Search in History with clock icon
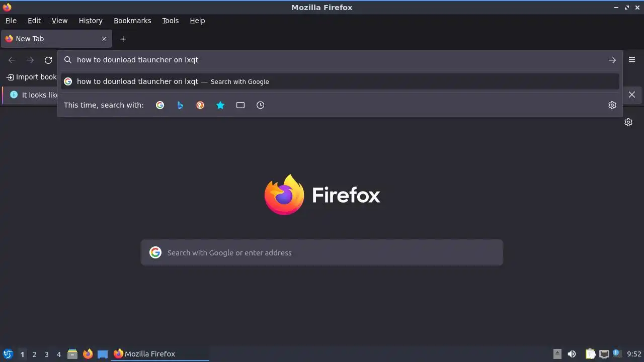644x362 pixels. tap(260, 105)
